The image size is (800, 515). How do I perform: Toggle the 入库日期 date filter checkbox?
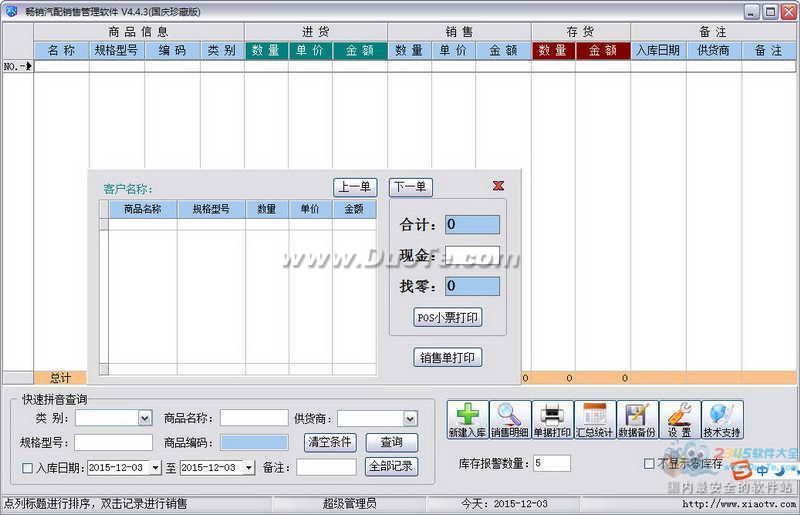(28, 468)
